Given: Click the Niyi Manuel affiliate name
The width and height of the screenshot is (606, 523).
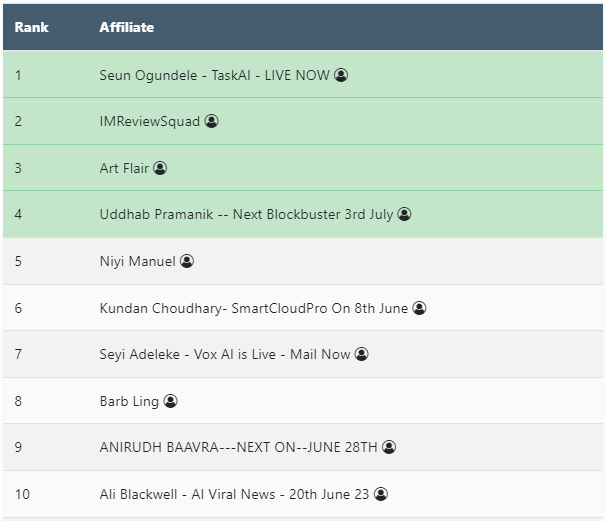Looking at the screenshot, I should click(137, 261).
